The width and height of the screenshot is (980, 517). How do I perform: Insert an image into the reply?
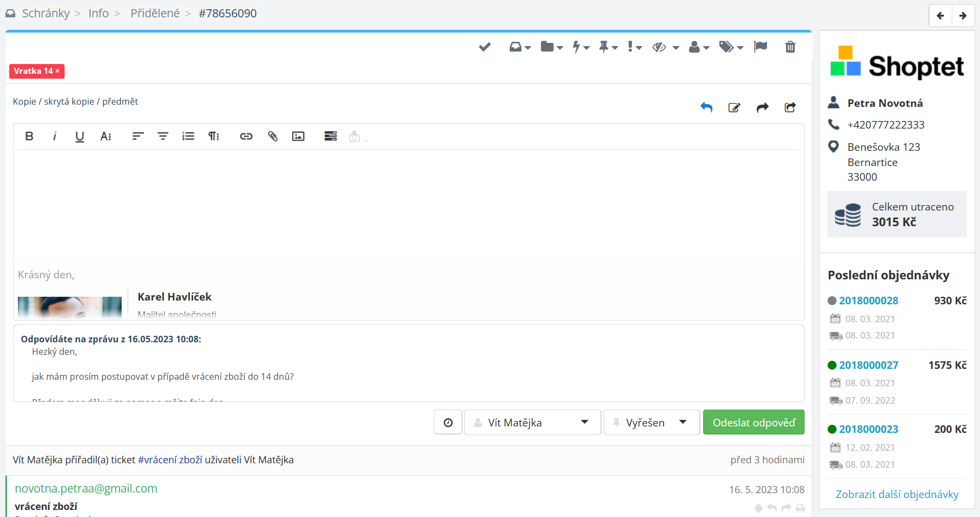tap(298, 136)
